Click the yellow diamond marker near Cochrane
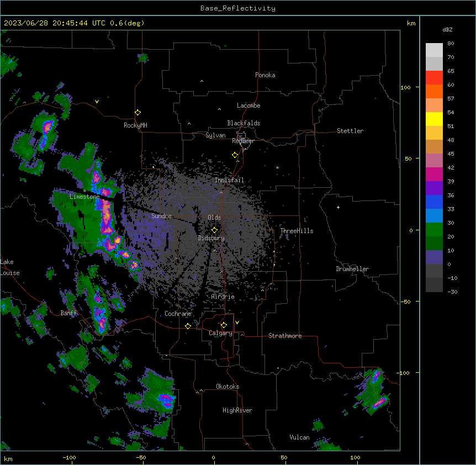This screenshot has width=476, height=465. pyautogui.click(x=188, y=326)
